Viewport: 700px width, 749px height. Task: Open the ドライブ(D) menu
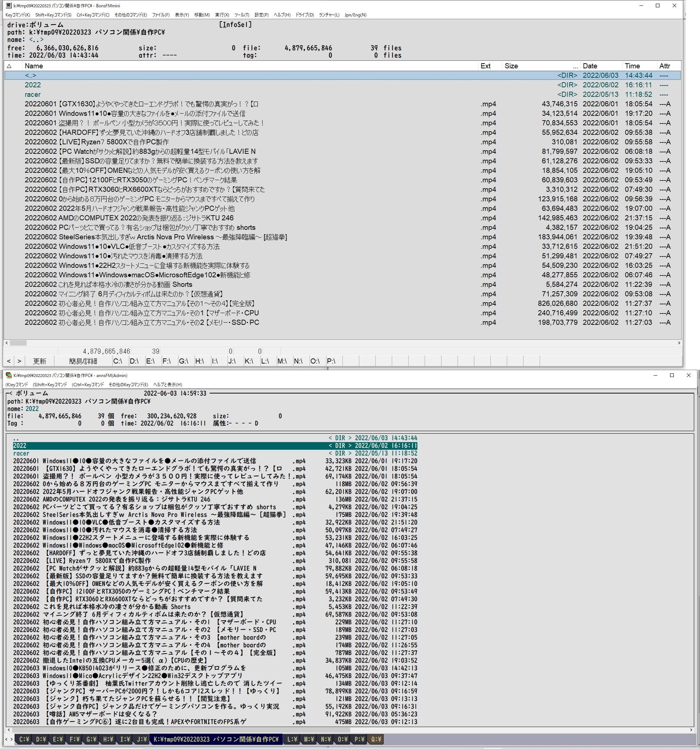pyautogui.click(x=304, y=15)
